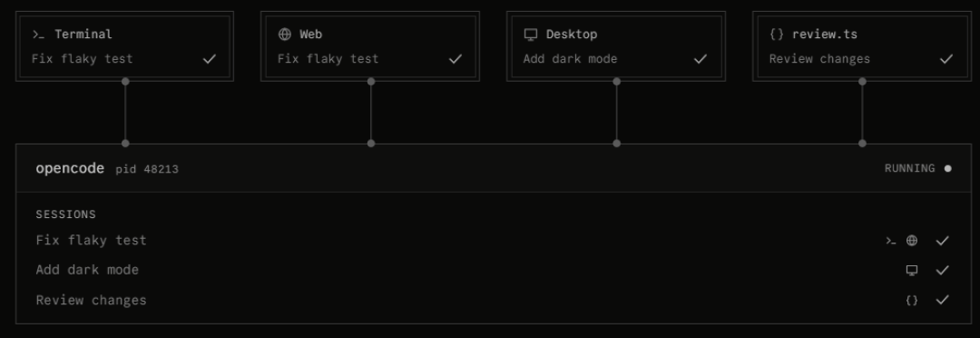Viewport: 980px width, 338px height.
Task: Select the review.ts card title
Action: click(x=824, y=35)
